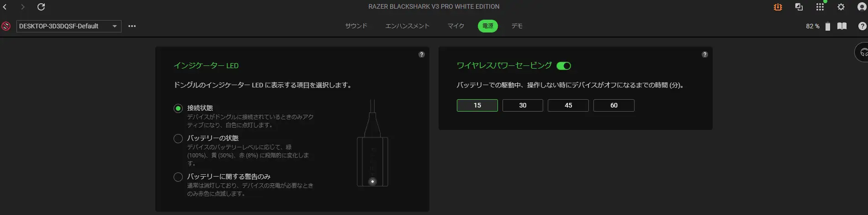
Task: Open the DESKTOP-3D3DQSF-Default profile dropdown
Action: click(69, 26)
